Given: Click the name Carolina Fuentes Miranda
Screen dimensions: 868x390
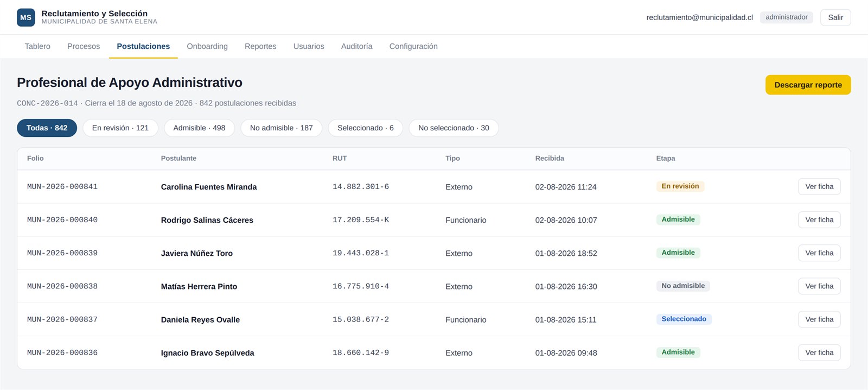Looking at the screenshot, I should (x=209, y=187).
